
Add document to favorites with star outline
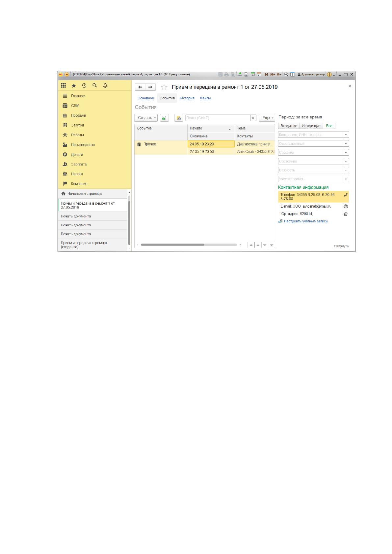[164, 87]
